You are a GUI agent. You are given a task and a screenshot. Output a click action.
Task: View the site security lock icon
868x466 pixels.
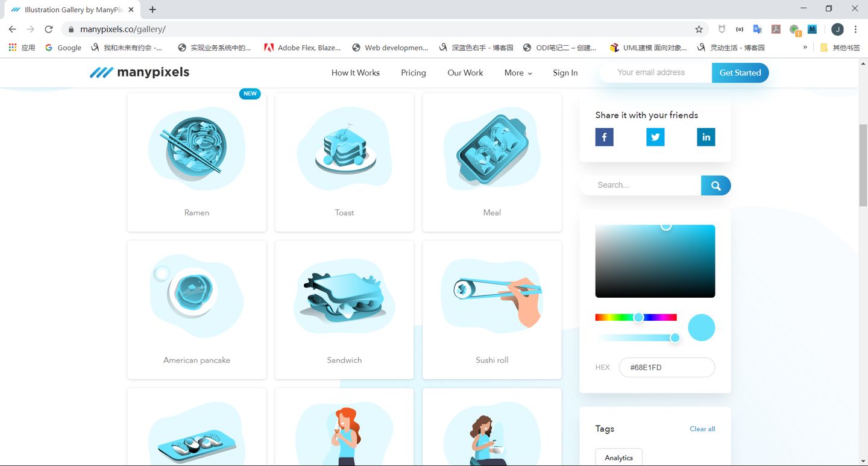point(71,29)
